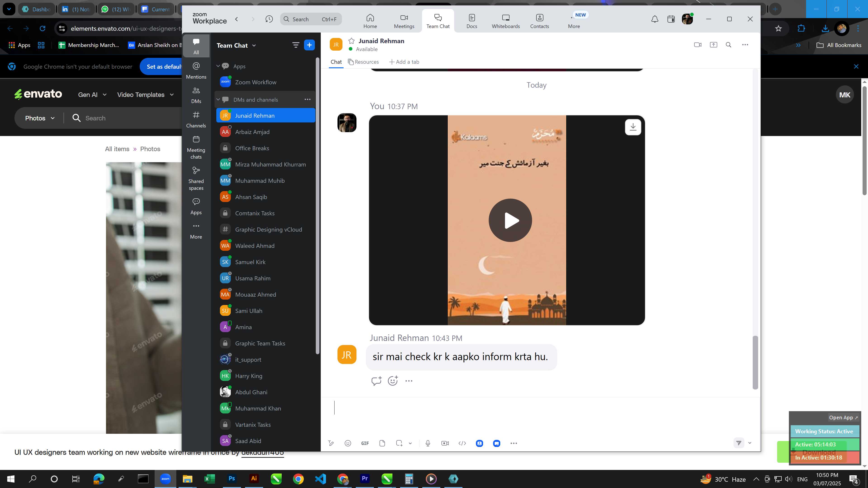The width and height of the screenshot is (868, 488).
Task: Open the chat list filter icon
Action: click(295, 45)
